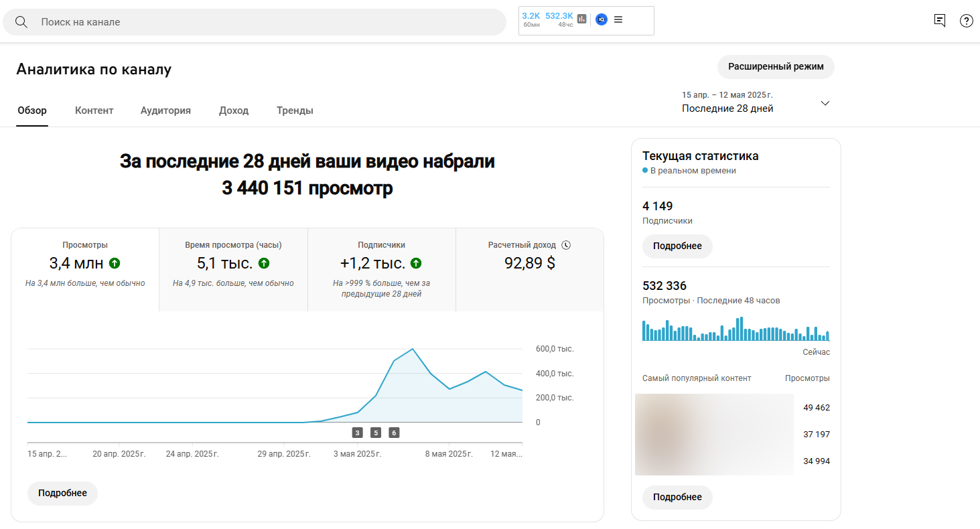Go to the Доход tab
The width and height of the screenshot is (980, 529).
(x=234, y=110)
